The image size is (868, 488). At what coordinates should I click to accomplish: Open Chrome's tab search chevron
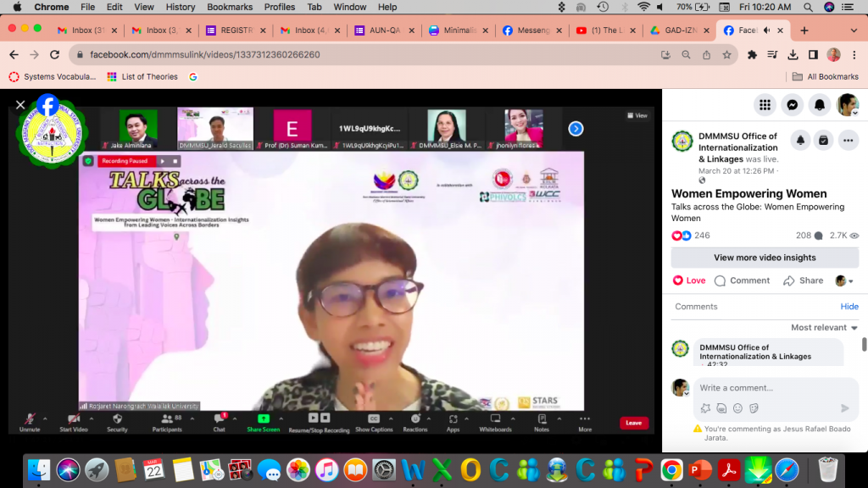click(x=854, y=30)
